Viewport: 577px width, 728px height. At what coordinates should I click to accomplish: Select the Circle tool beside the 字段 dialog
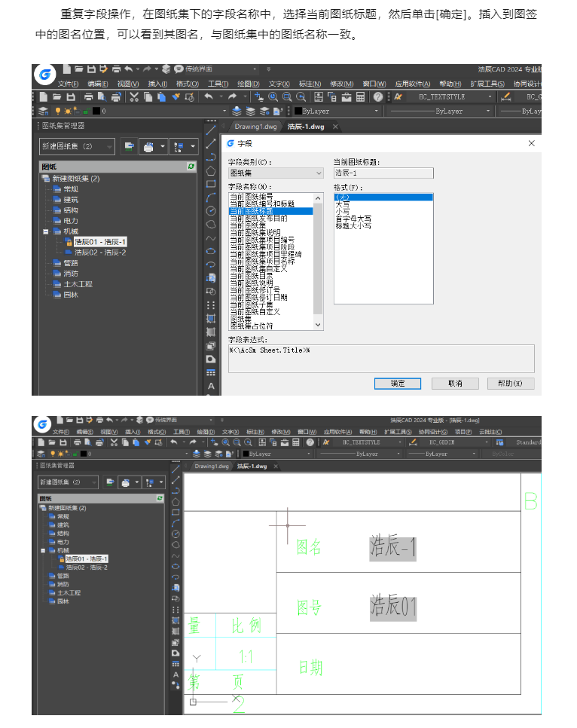pos(211,211)
